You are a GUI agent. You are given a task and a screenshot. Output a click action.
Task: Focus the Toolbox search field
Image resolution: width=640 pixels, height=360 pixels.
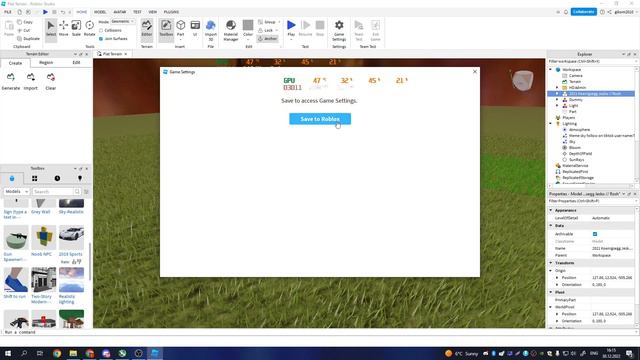(x=53, y=191)
